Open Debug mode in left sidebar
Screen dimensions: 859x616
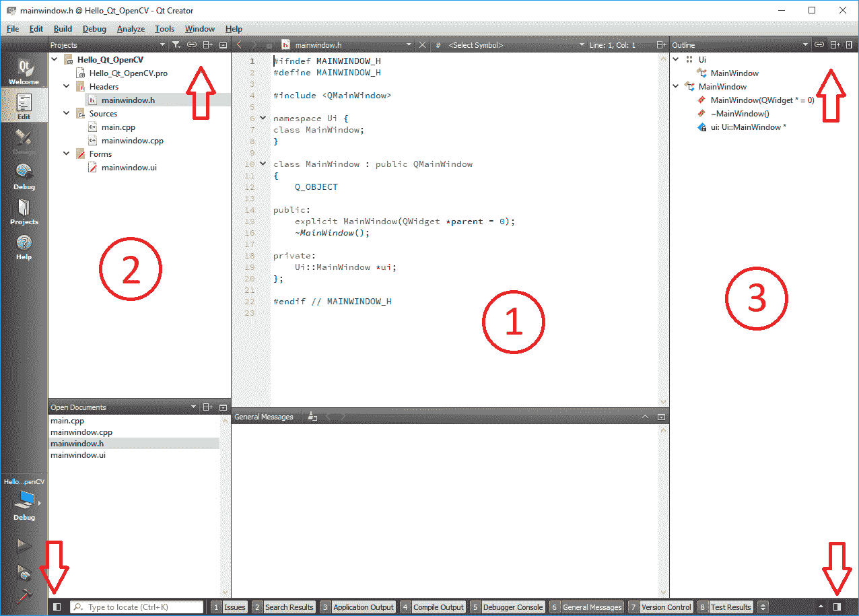[x=24, y=177]
